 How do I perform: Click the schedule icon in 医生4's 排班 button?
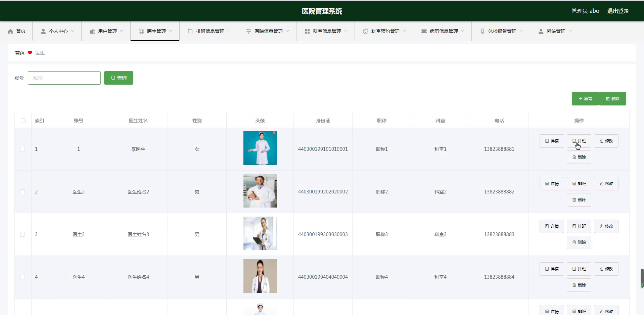[x=574, y=269]
